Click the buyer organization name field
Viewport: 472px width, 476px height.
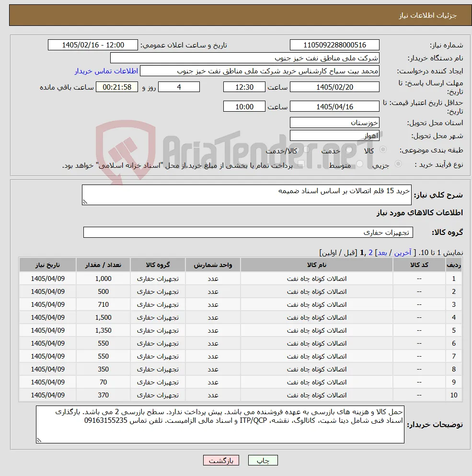coord(245,58)
